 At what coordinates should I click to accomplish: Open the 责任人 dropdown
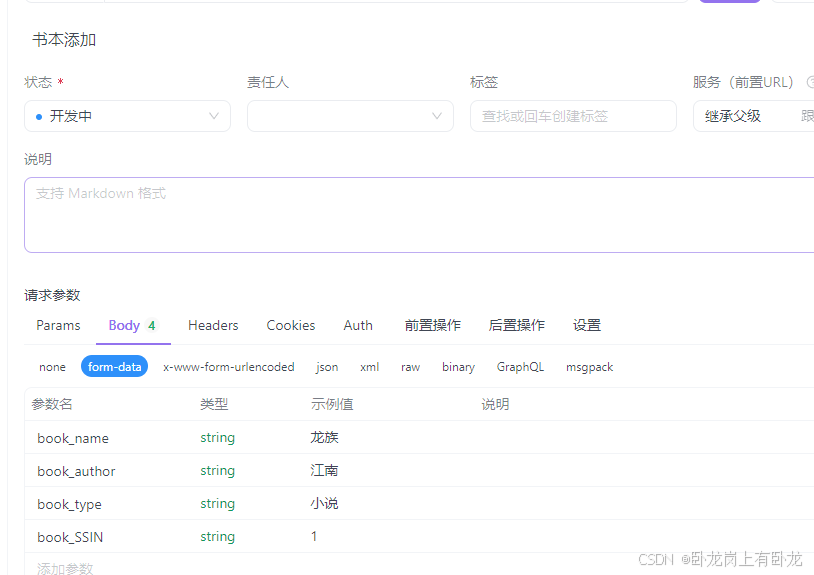tap(350, 116)
